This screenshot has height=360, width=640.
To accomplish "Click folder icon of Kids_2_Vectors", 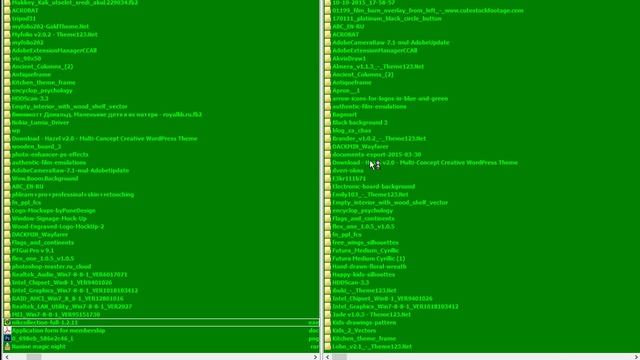I will point(328,331).
